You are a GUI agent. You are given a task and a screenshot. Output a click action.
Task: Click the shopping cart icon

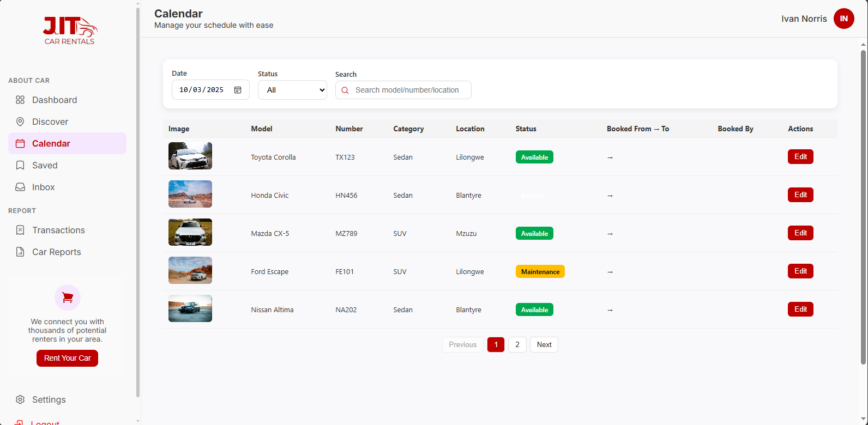click(x=68, y=297)
